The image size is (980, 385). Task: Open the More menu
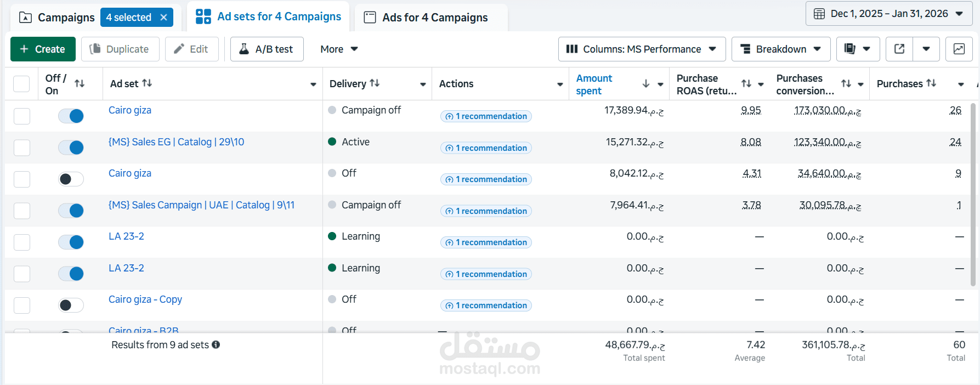(339, 49)
